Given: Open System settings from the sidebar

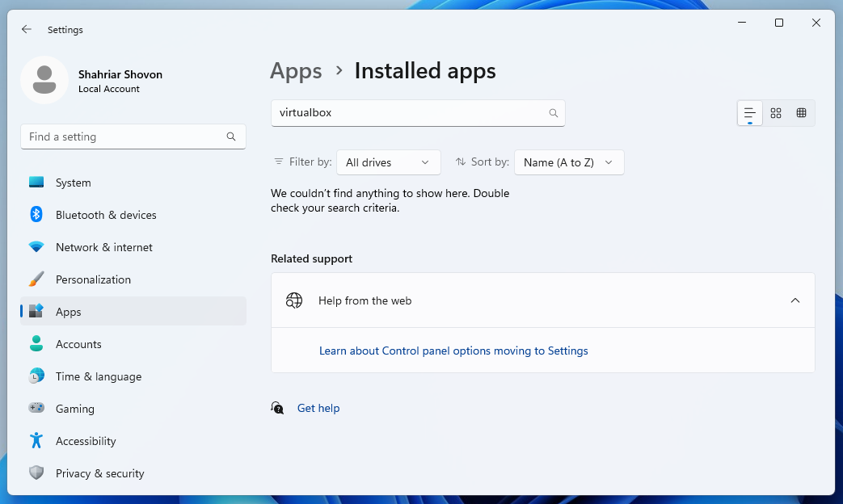Looking at the screenshot, I should (73, 183).
